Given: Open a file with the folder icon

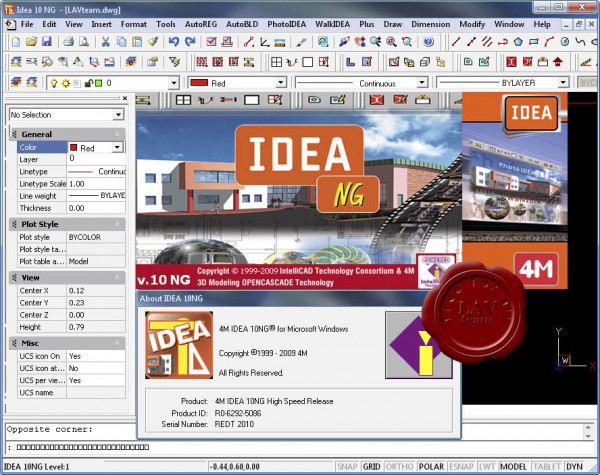Looking at the screenshot, I should coord(31,41).
